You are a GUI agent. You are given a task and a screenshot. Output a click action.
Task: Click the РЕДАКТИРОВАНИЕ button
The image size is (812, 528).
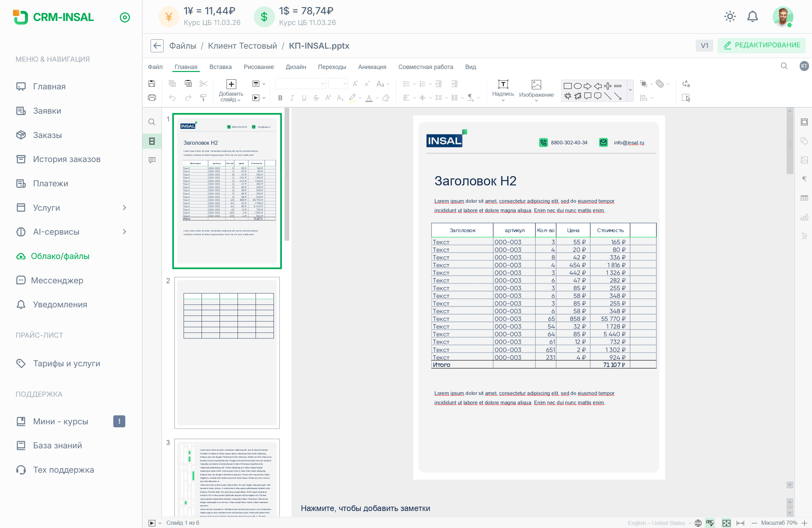(x=761, y=45)
